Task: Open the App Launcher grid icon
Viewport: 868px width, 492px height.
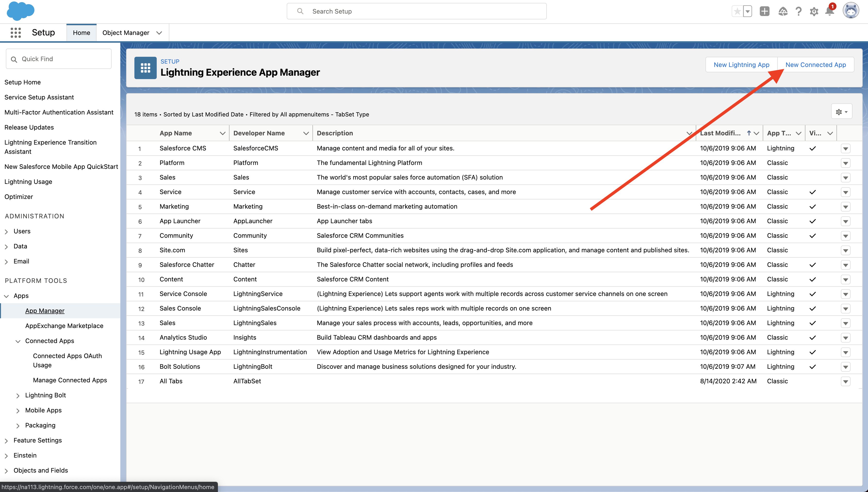Action: click(16, 33)
